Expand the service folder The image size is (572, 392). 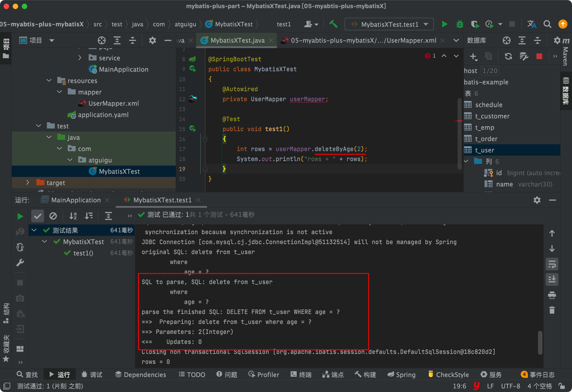click(80, 58)
